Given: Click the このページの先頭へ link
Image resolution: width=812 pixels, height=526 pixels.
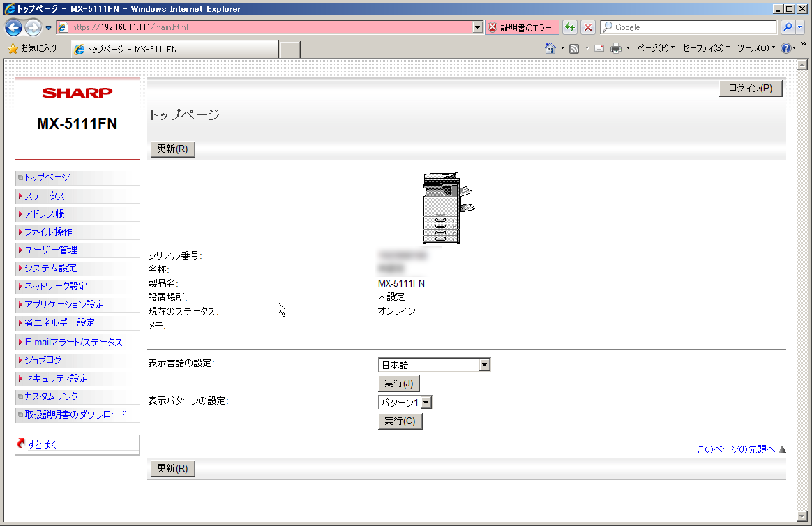Looking at the screenshot, I should (736, 449).
